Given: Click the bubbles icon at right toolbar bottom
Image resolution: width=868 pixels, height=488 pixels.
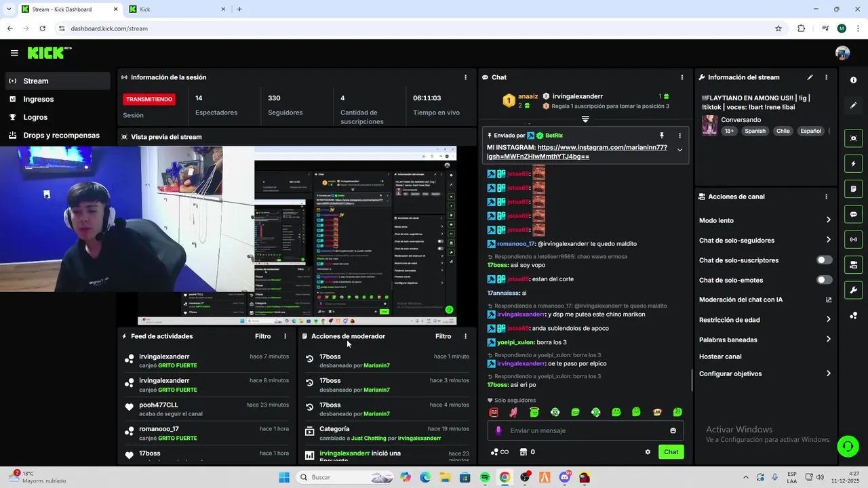Looking at the screenshot, I should (x=853, y=315).
